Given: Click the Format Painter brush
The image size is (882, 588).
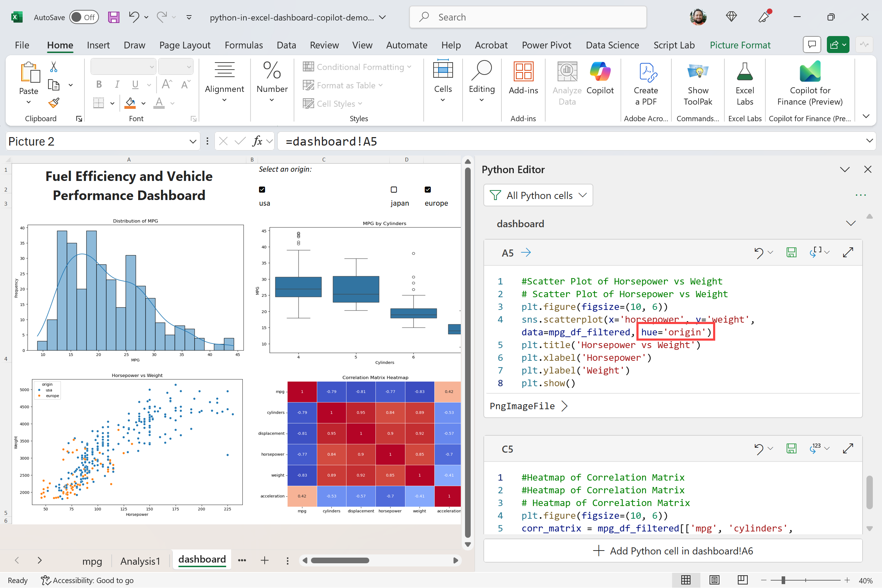Looking at the screenshot, I should (54, 102).
